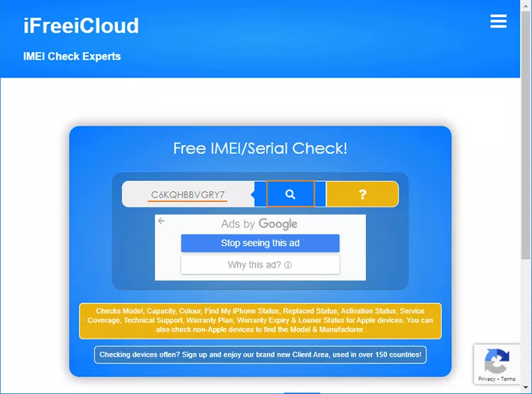Click the Ads by Google label

tap(259, 224)
